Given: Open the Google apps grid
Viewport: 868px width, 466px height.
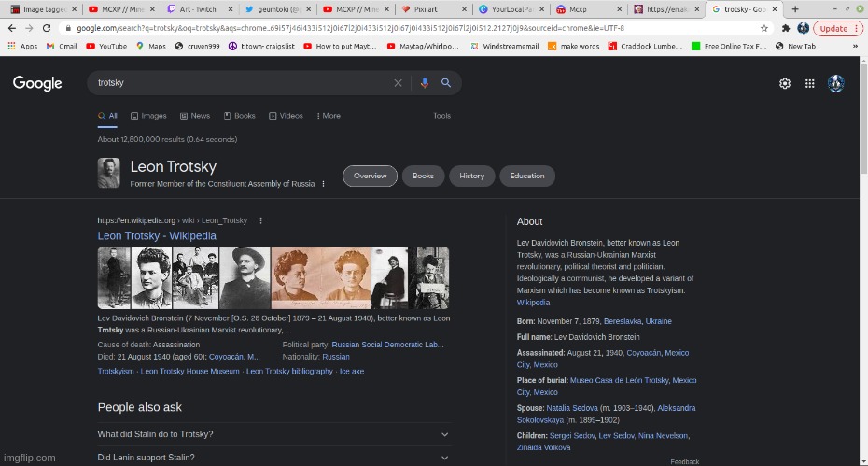Looking at the screenshot, I should [x=810, y=83].
